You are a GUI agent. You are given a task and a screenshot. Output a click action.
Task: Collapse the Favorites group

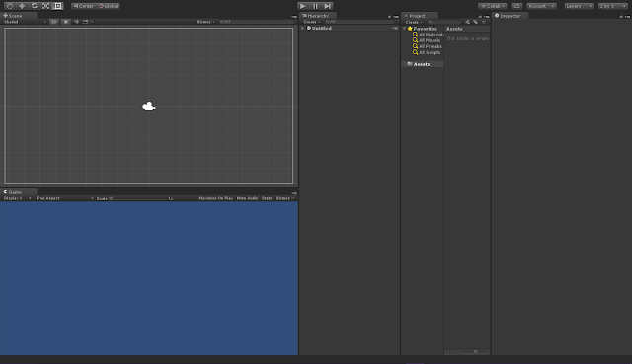pyautogui.click(x=404, y=29)
